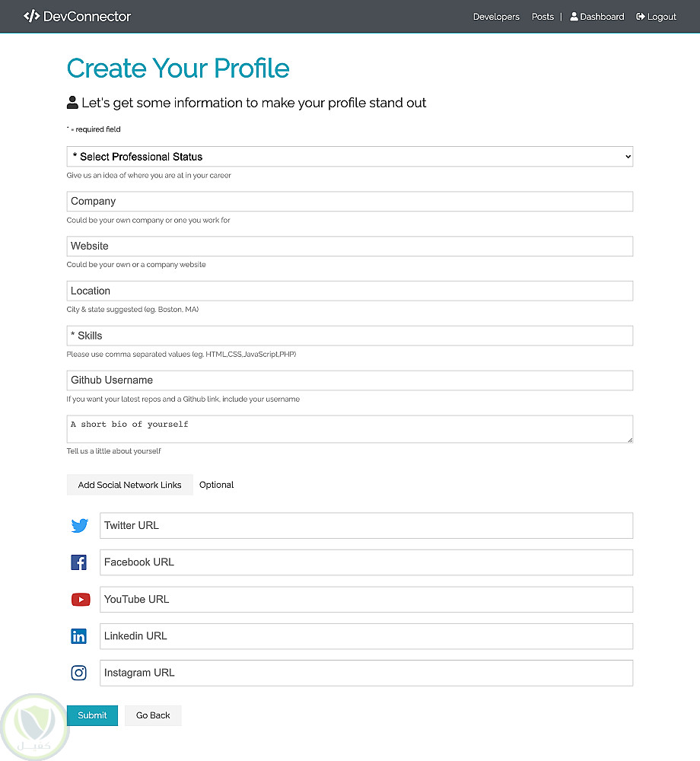
Task: Click the LinkedIn logo icon
Action: click(x=78, y=636)
